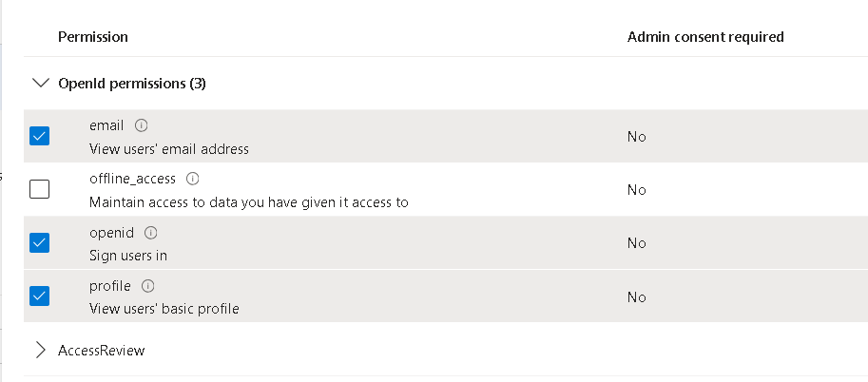Select the email permission name
The height and width of the screenshot is (382, 868).
tap(106, 125)
